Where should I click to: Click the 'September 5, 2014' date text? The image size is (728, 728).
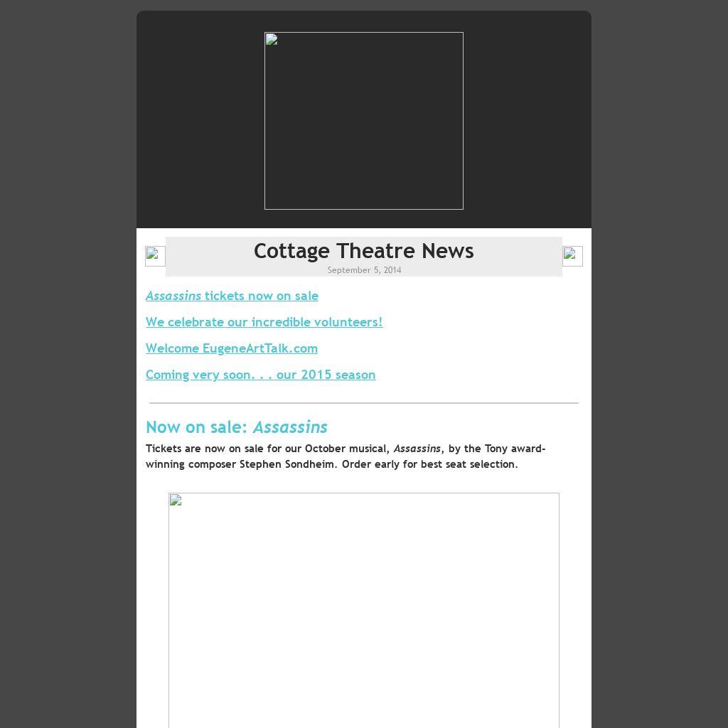(x=364, y=270)
